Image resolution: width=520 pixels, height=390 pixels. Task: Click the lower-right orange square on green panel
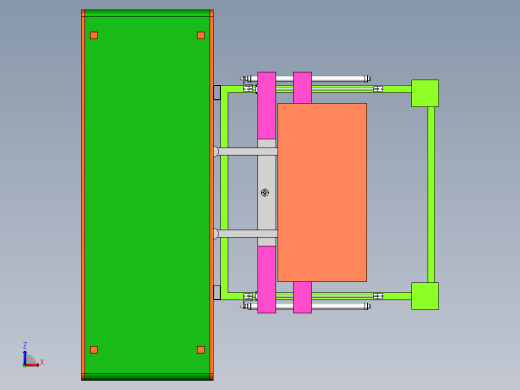point(201,350)
